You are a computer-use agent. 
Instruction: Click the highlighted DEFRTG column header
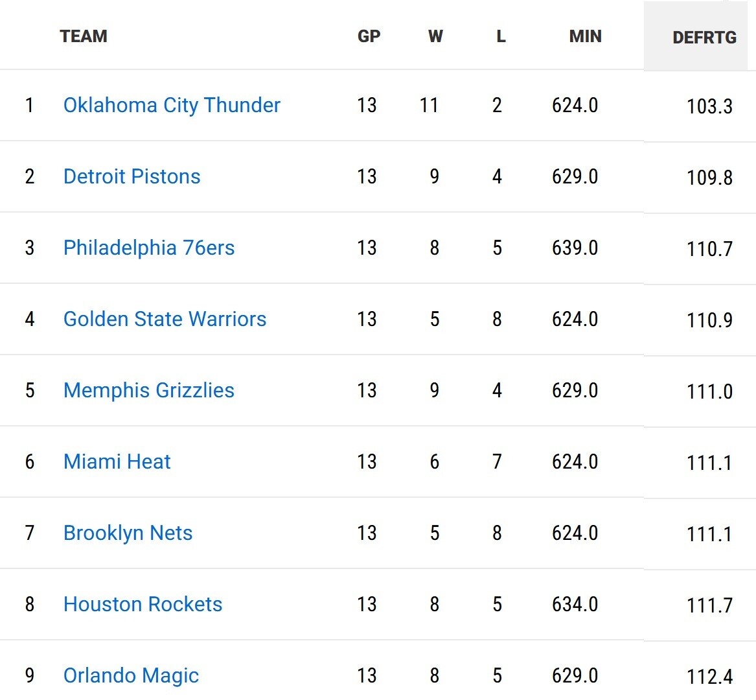coord(704,38)
